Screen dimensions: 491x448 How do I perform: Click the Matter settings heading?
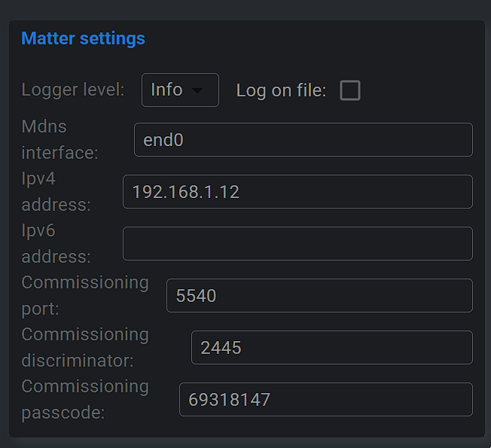point(83,38)
